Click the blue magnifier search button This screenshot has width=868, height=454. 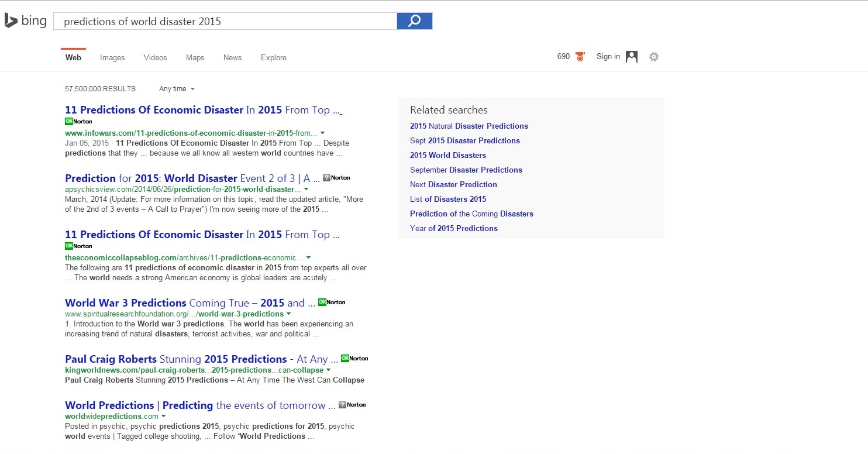[414, 21]
